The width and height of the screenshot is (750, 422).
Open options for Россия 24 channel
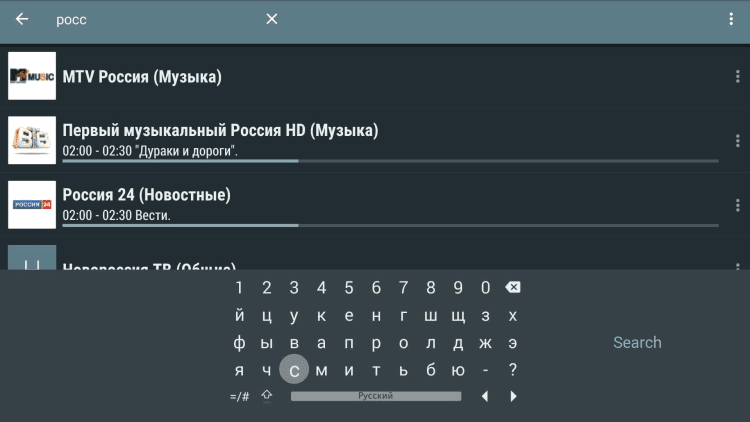click(737, 204)
